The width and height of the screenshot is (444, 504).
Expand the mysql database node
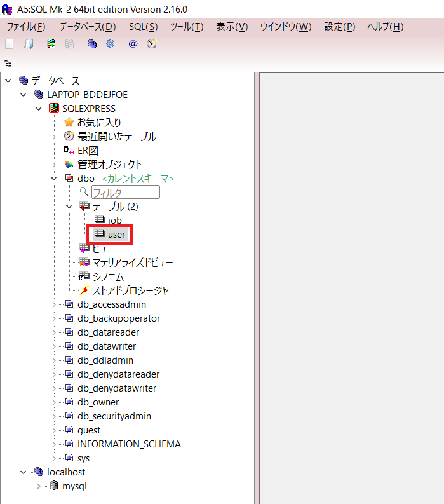coord(39,486)
